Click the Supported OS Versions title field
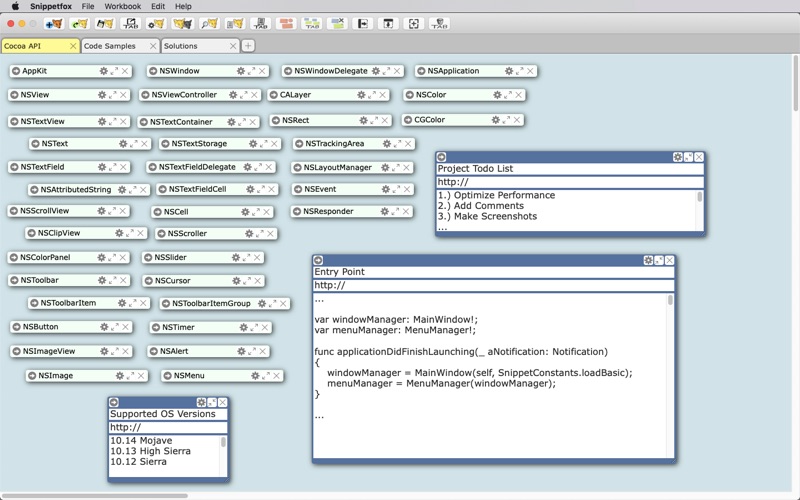The width and height of the screenshot is (800, 500). tap(168, 414)
